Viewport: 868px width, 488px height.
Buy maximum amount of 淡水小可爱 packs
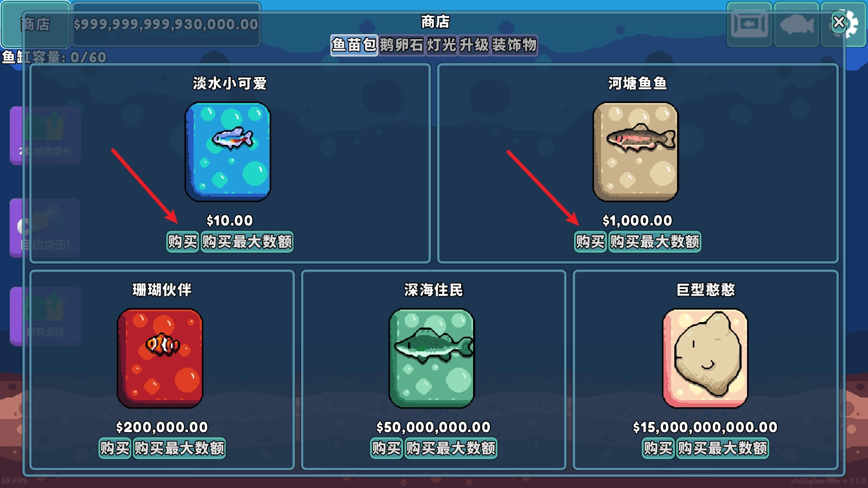[x=247, y=241]
